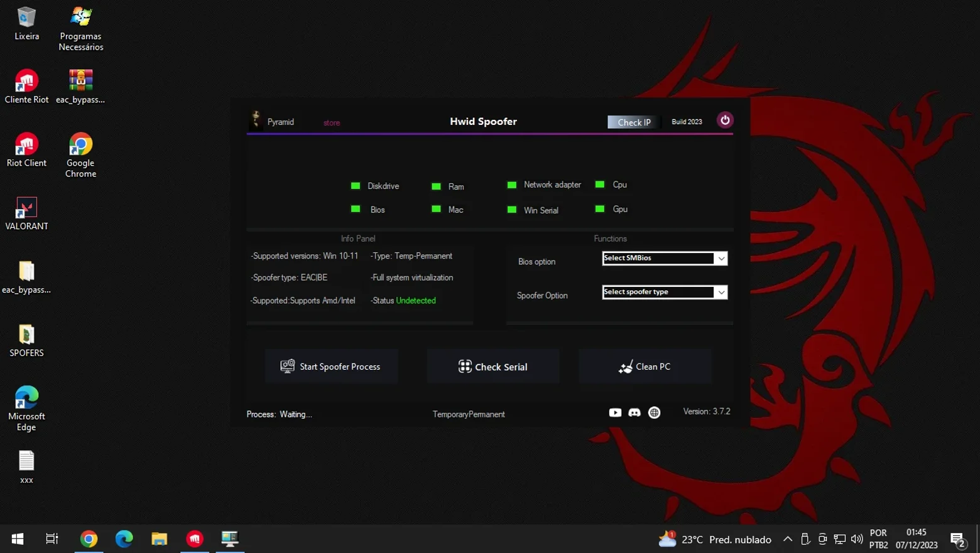The height and width of the screenshot is (553, 980).
Task: Toggle the Gpu checkbox
Action: (x=600, y=209)
